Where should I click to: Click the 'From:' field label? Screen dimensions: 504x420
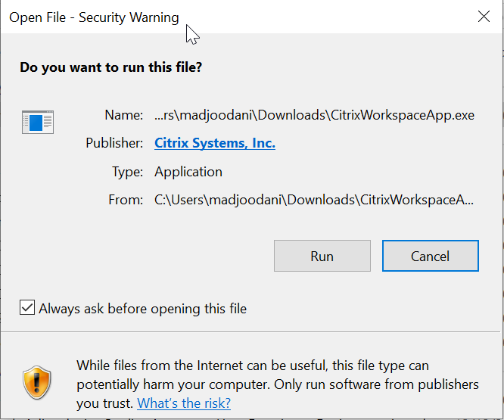pyautogui.click(x=126, y=200)
